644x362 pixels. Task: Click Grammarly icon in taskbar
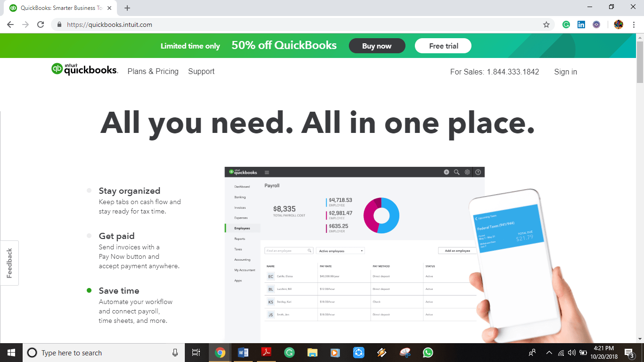(x=289, y=353)
